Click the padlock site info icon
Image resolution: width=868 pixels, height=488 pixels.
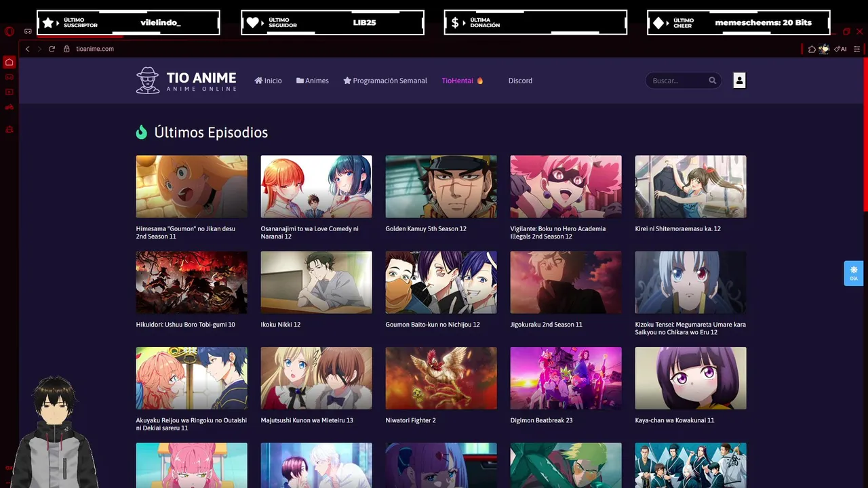pos(66,49)
